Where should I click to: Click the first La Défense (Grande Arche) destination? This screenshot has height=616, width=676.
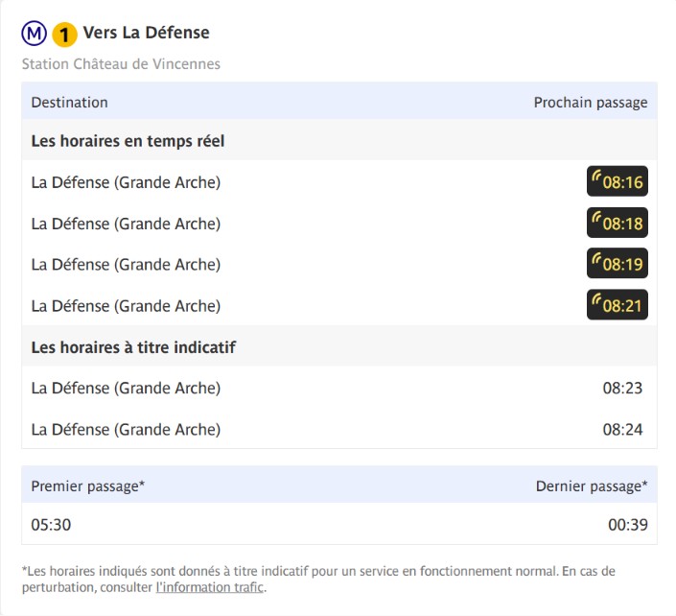pyautogui.click(x=126, y=182)
